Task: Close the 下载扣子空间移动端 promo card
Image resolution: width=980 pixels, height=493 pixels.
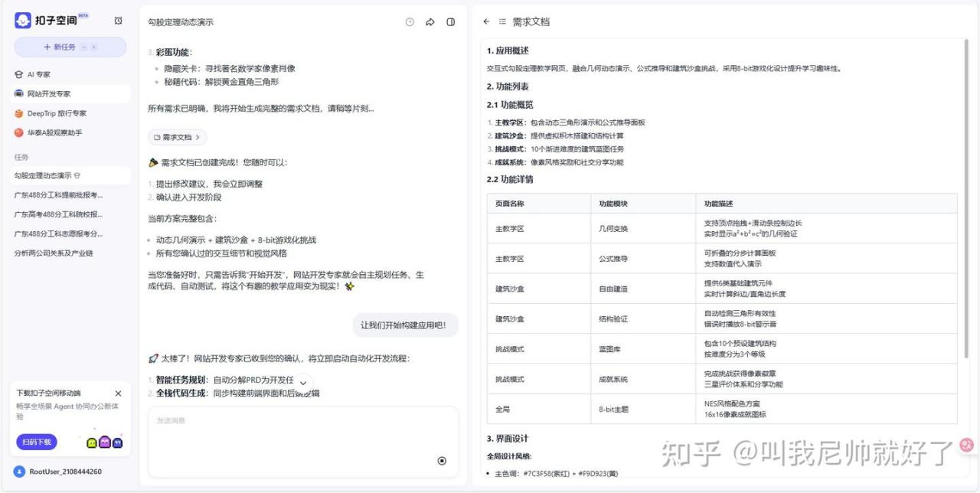Action: click(x=118, y=393)
